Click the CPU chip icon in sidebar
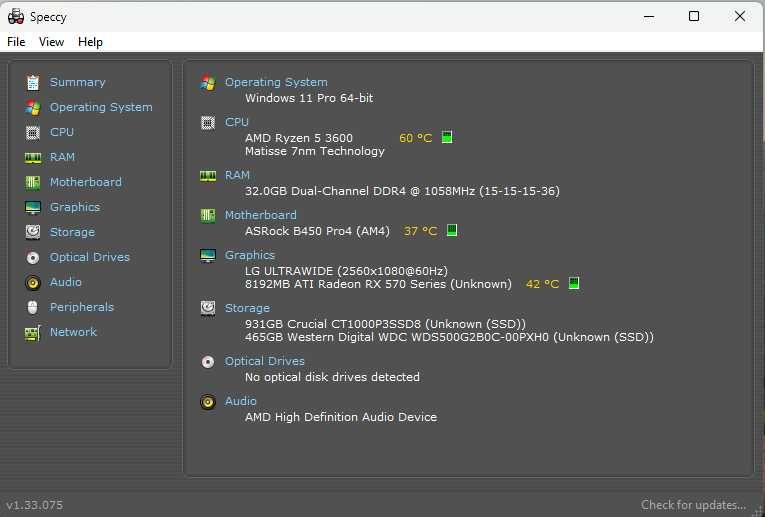The width and height of the screenshot is (765, 517). tap(33, 132)
